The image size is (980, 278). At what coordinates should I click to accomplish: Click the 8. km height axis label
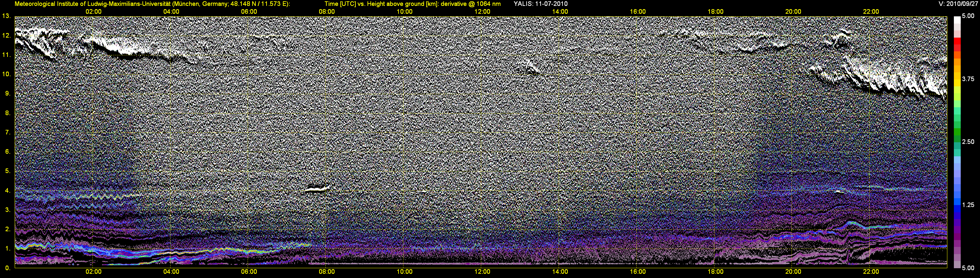[x=8, y=113]
